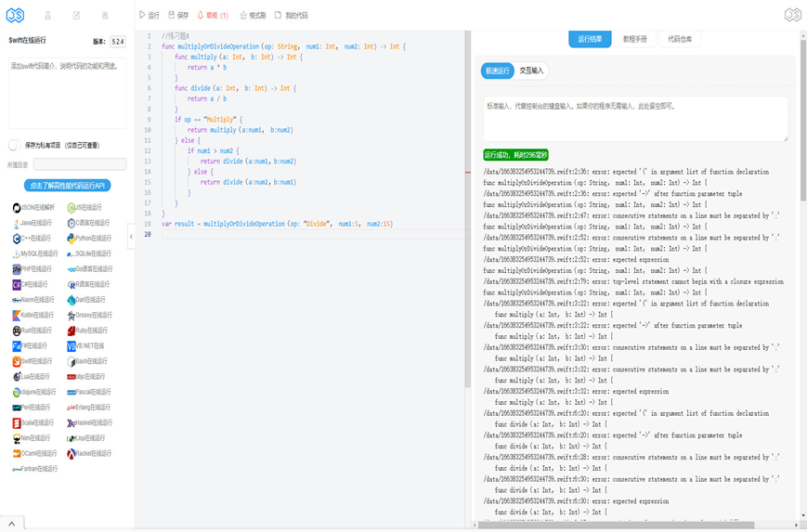The image size is (807, 532).
Task: Open 我的代码 in the toolbar
Action: 292,16
